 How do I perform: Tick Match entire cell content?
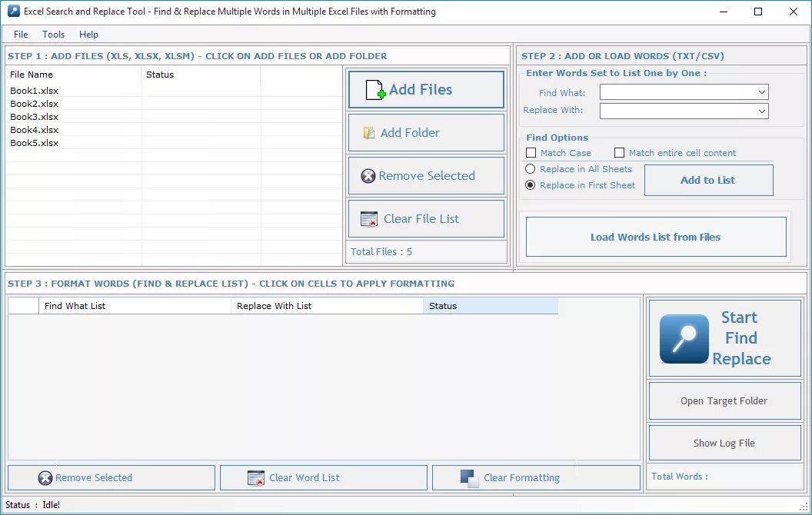[619, 153]
